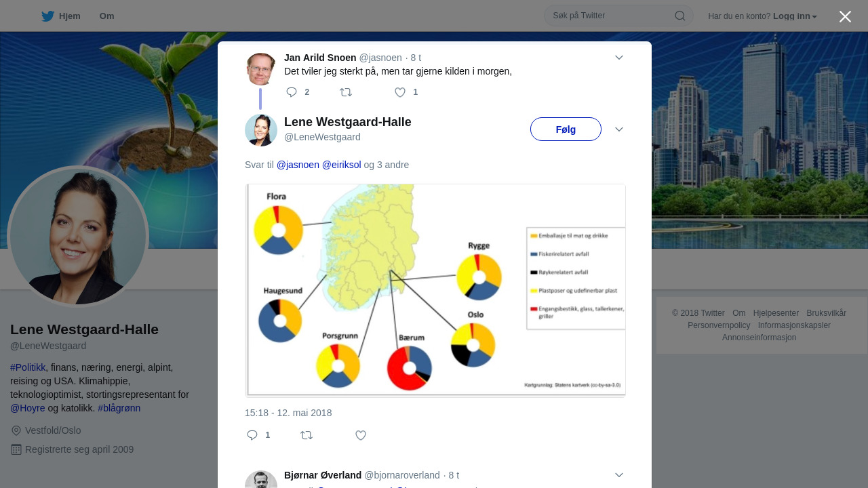Open the @eiriksol reply mention
Image resolution: width=868 pixels, height=488 pixels.
342,165
